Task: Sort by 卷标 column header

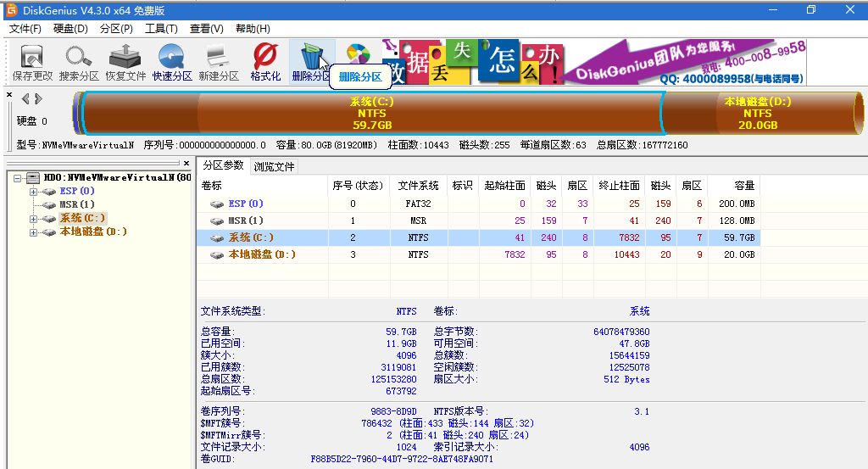Action: point(263,186)
